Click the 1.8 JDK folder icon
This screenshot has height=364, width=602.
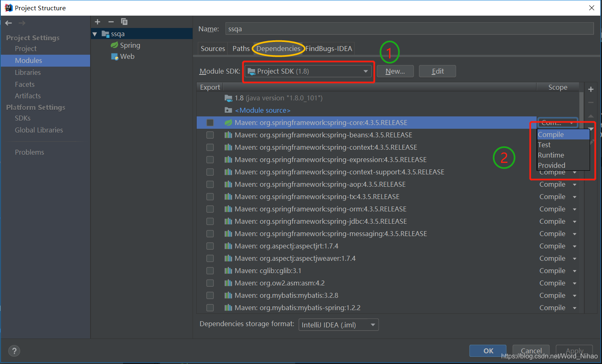click(x=228, y=98)
